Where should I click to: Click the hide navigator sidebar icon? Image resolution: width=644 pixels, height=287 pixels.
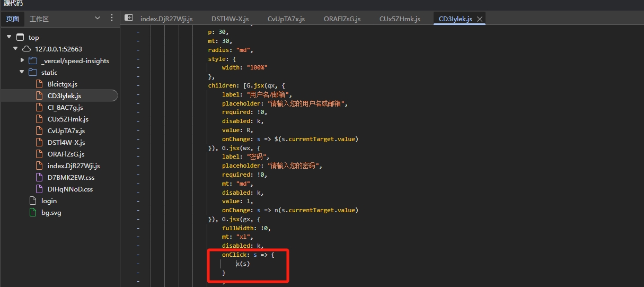pos(129,18)
